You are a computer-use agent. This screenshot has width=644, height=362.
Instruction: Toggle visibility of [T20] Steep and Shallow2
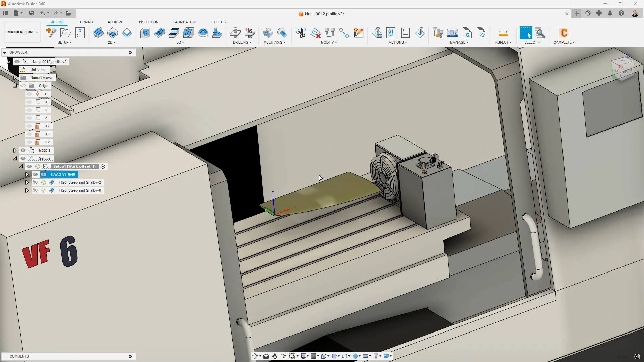35,182
